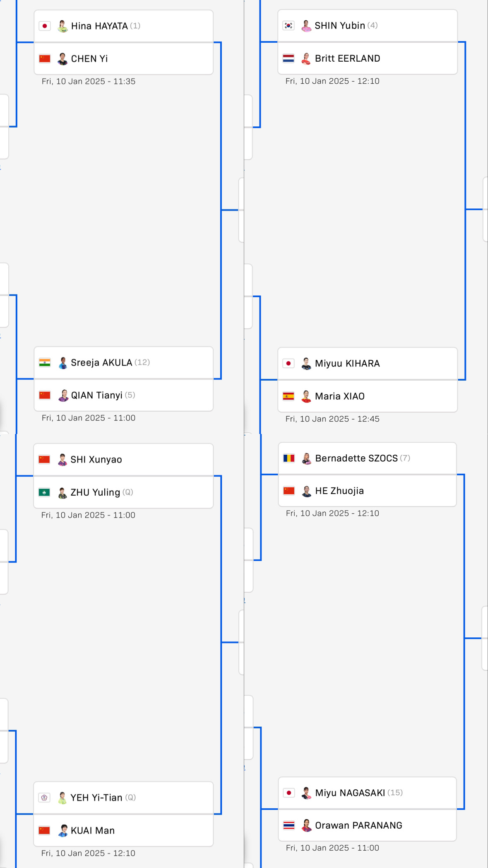Click Japan flag next to Hina HAYATA
The image size is (488, 868).
pos(45,26)
